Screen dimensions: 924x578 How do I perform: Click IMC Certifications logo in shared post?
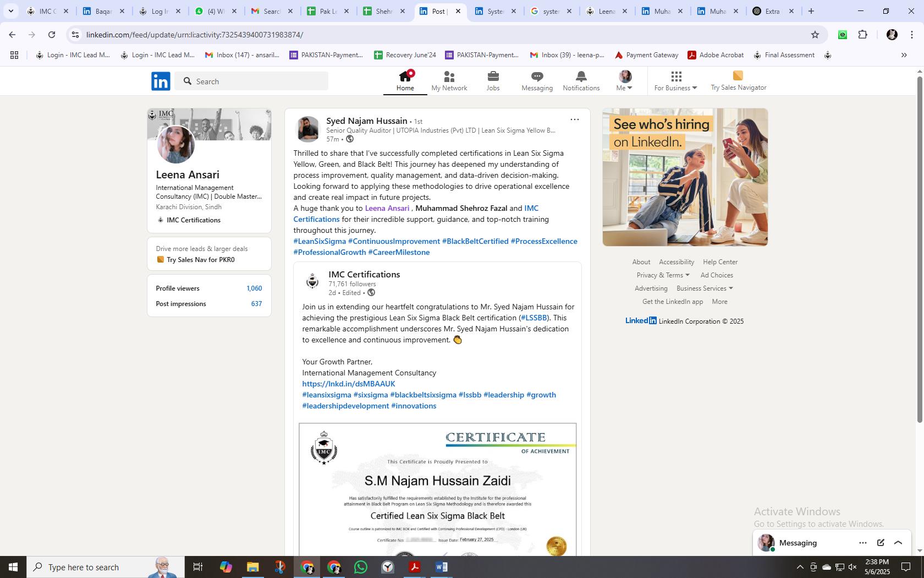pyautogui.click(x=312, y=281)
